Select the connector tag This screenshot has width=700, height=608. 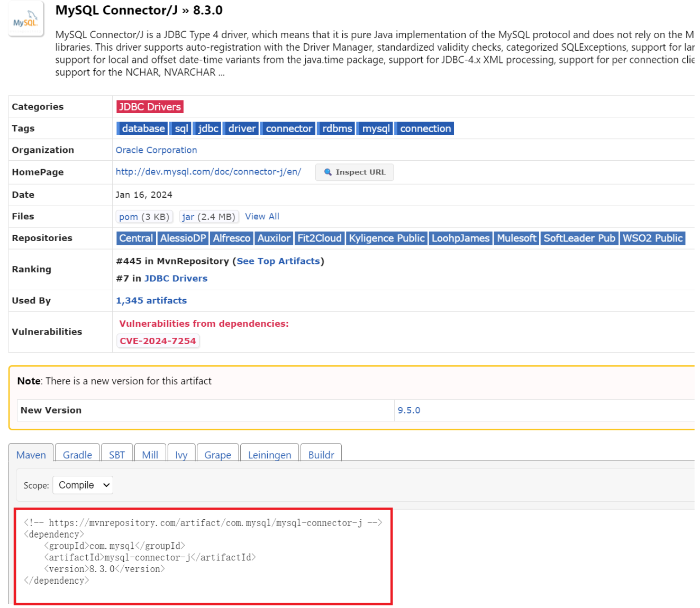click(288, 128)
